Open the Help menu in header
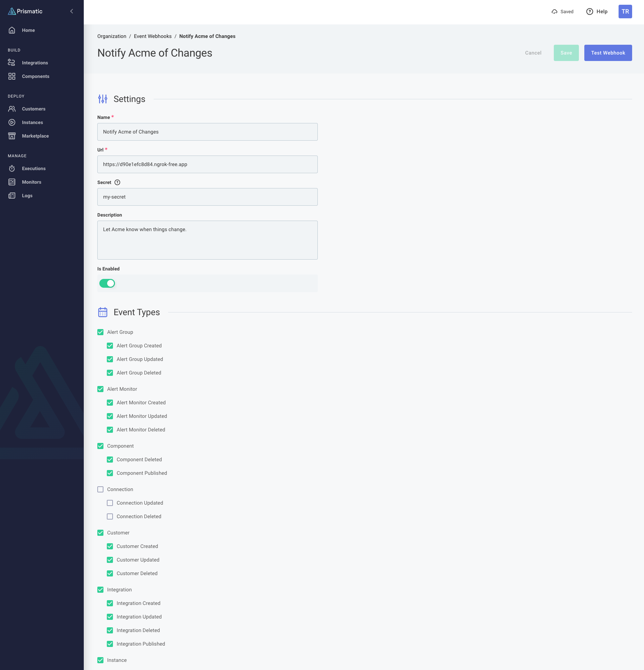The width and height of the screenshot is (644, 670). 597,12
